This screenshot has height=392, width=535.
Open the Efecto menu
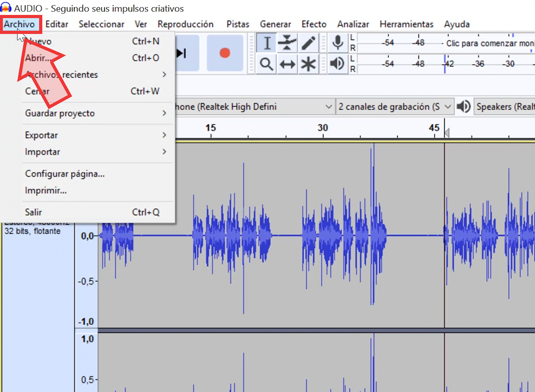[x=314, y=24]
